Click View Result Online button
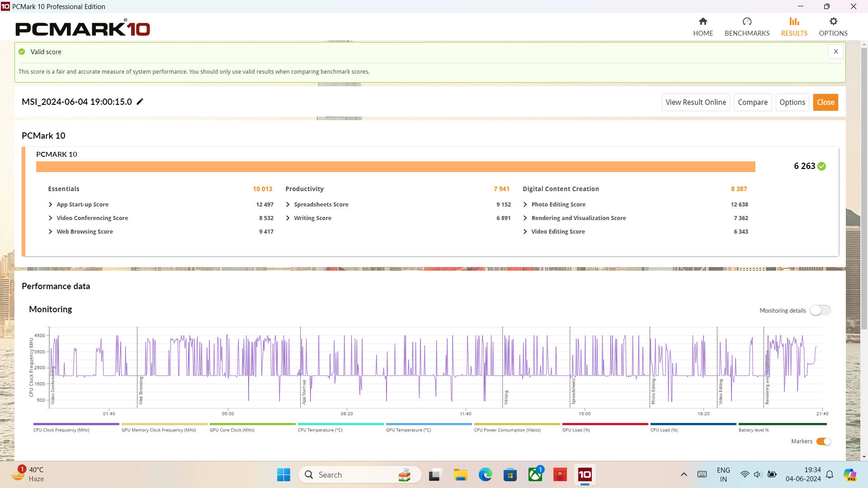Image resolution: width=868 pixels, height=488 pixels. pos(696,102)
